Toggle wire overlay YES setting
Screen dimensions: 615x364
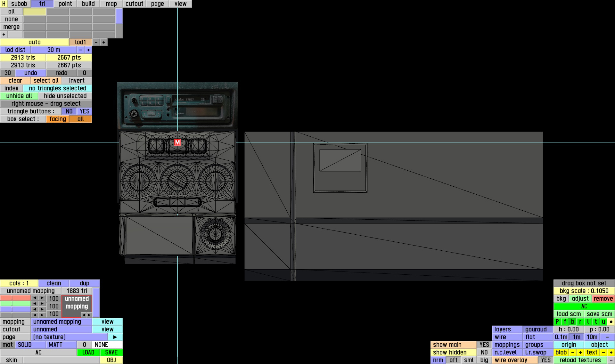pos(545,360)
